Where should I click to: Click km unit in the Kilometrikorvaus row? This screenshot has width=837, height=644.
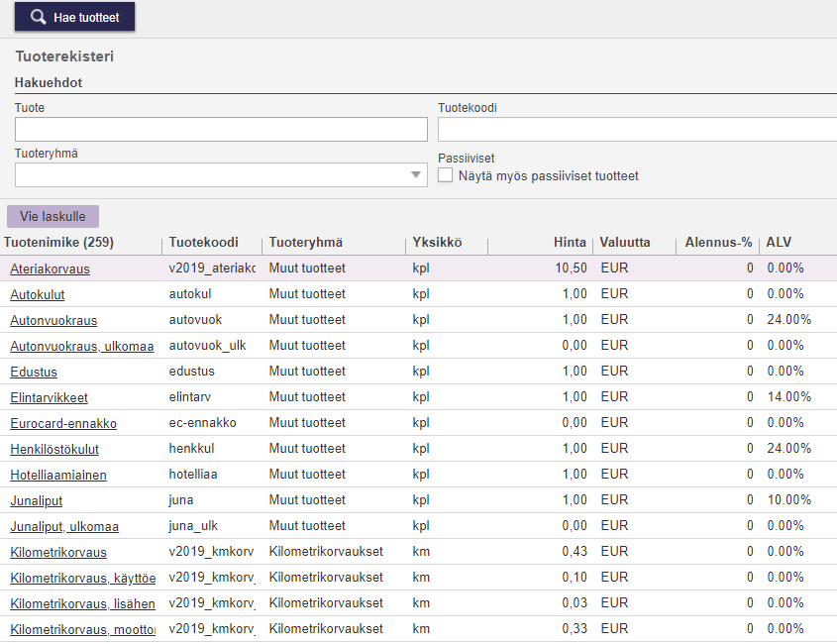coord(421,552)
